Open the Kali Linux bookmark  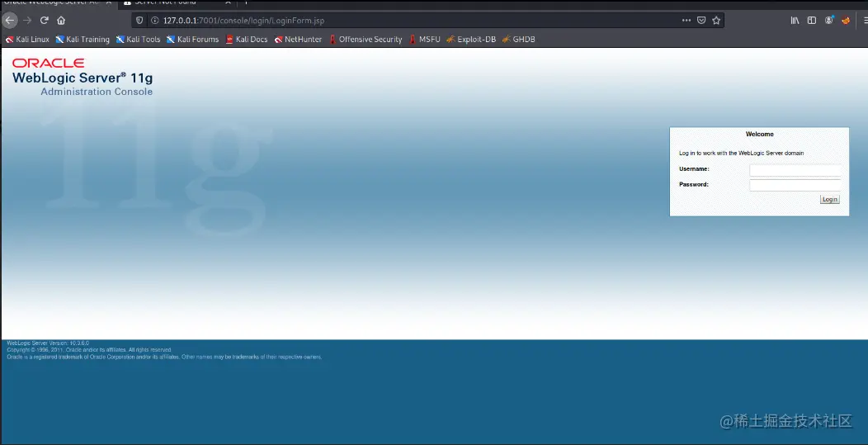tap(27, 40)
